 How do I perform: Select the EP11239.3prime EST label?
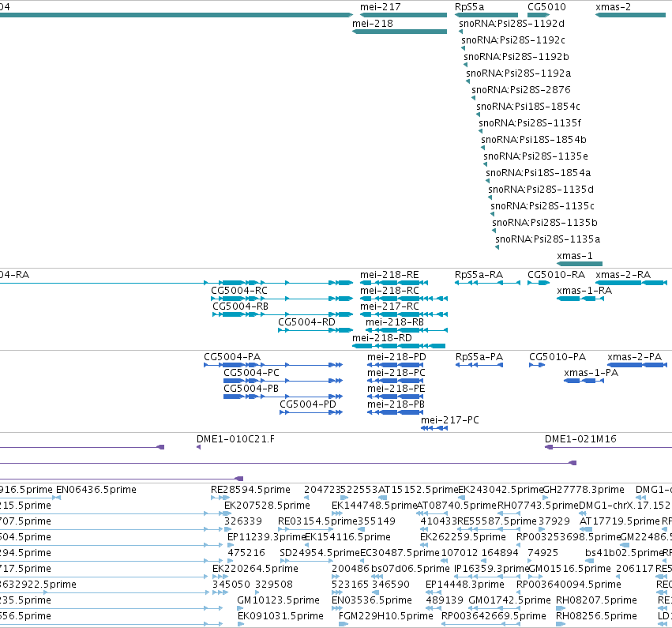pos(266,537)
